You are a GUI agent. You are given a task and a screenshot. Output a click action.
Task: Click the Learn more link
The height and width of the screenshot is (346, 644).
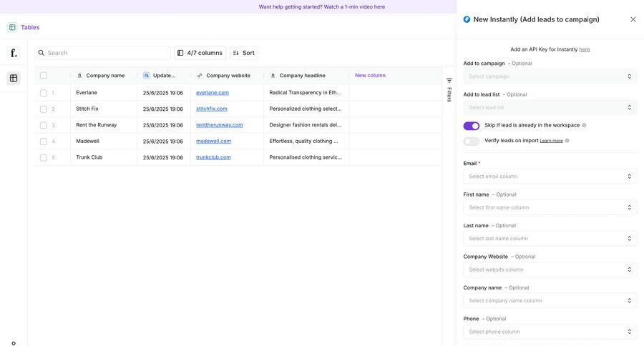click(551, 141)
